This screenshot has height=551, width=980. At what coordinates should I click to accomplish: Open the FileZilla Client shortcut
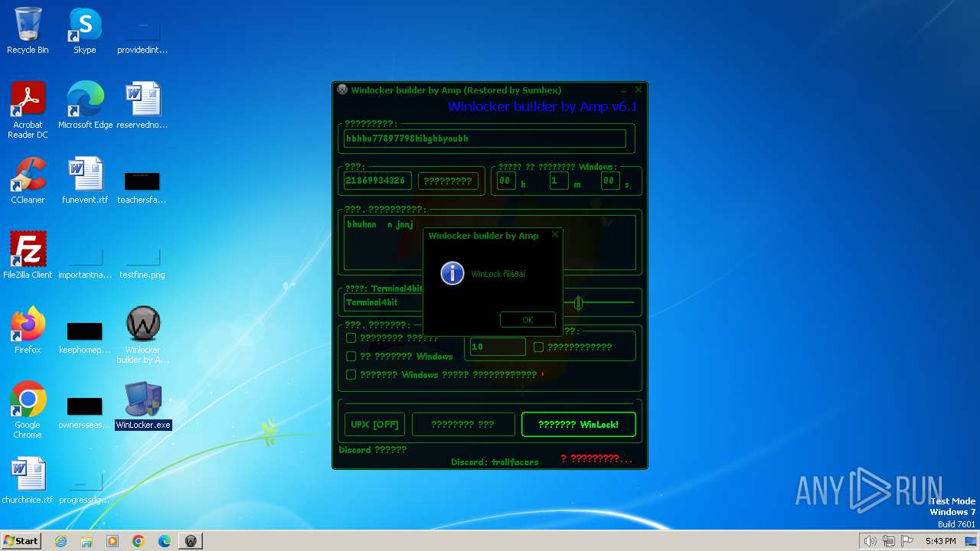coord(28,256)
